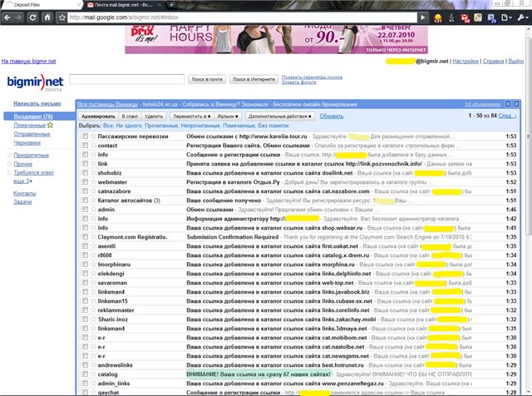This screenshot has height=396, width=532.
Task: Open a new browser tab with plus button
Action: click(173, 5)
